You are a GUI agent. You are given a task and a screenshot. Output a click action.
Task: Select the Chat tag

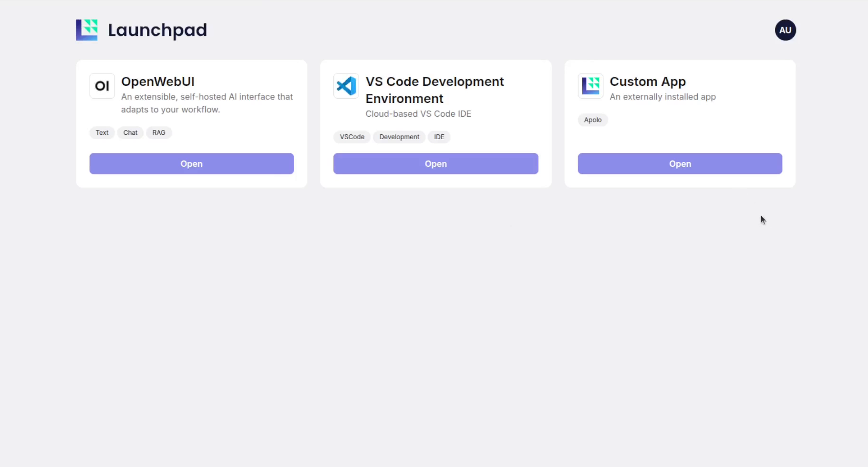point(130,132)
